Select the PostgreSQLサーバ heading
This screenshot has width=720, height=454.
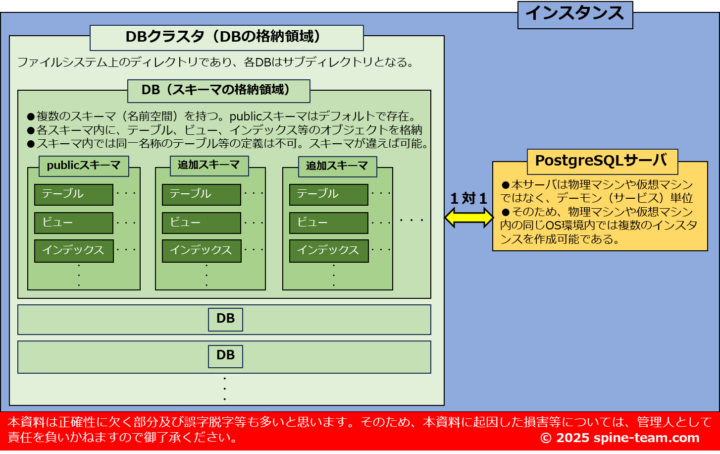(602, 161)
